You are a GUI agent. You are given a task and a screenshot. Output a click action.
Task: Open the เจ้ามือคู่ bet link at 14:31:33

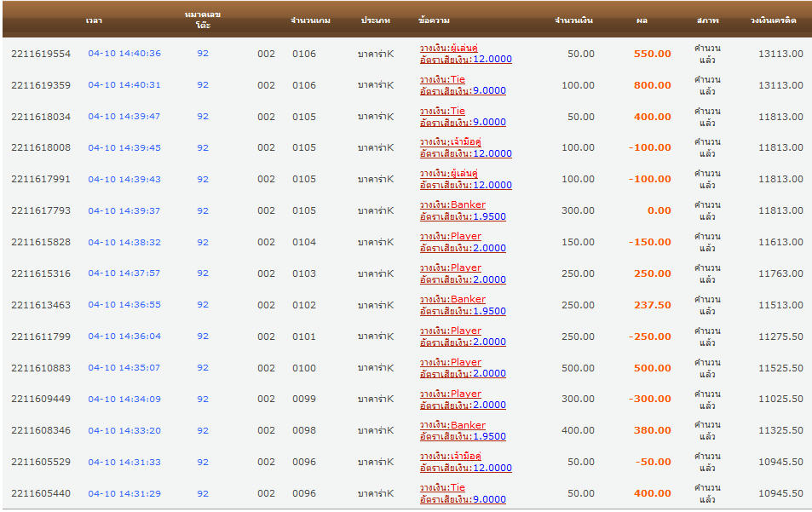450,456
